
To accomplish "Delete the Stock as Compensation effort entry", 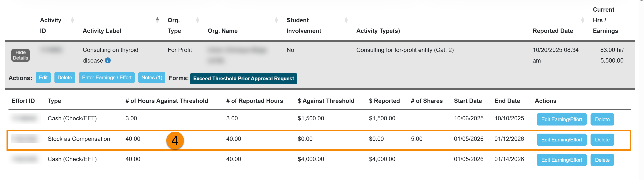I will (x=602, y=140).
